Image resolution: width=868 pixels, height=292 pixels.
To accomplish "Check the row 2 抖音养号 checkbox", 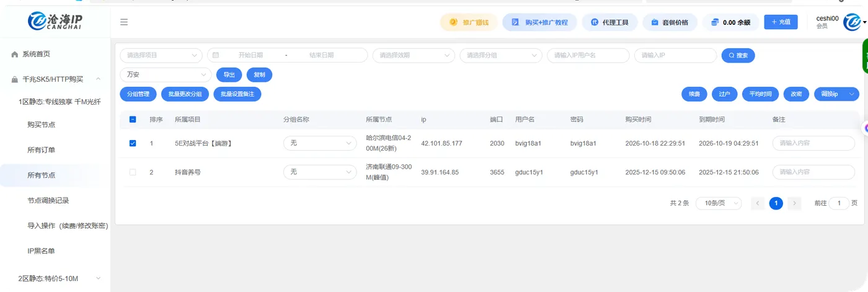I will [x=133, y=172].
